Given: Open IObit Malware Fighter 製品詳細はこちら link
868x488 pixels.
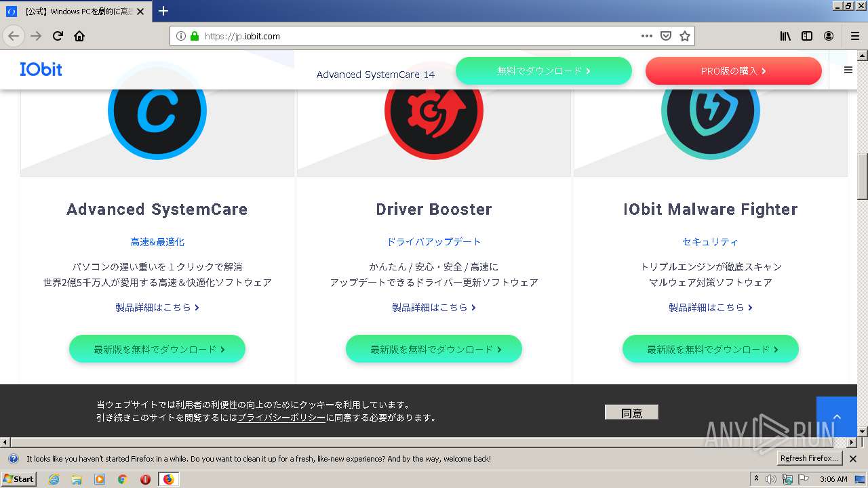Looking at the screenshot, I should [711, 307].
